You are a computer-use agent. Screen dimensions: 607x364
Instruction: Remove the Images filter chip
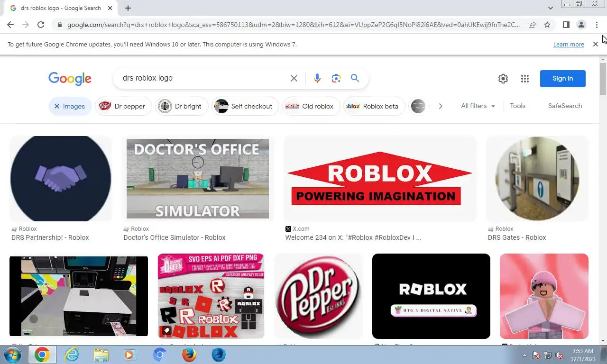click(70, 106)
